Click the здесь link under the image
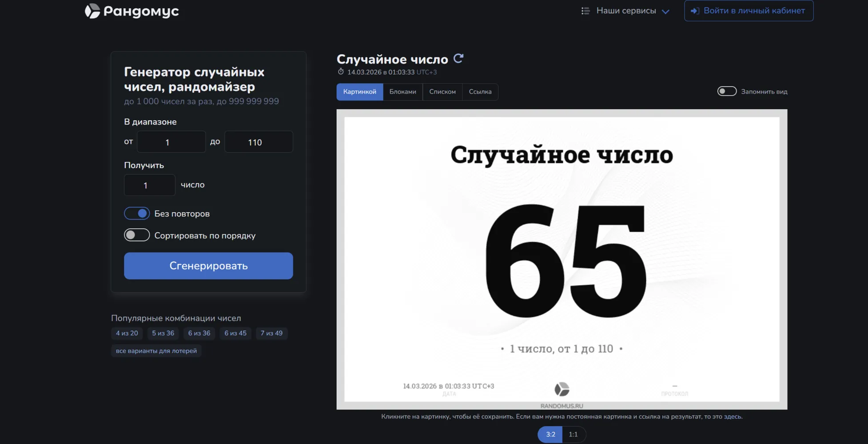868x444 pixels. pos(733,416)
